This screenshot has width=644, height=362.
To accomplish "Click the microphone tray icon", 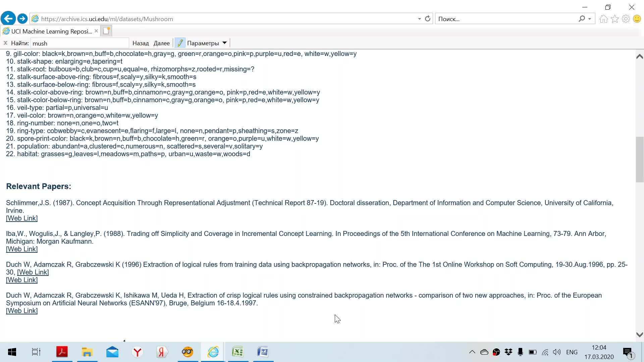I will tap(521, 352).
